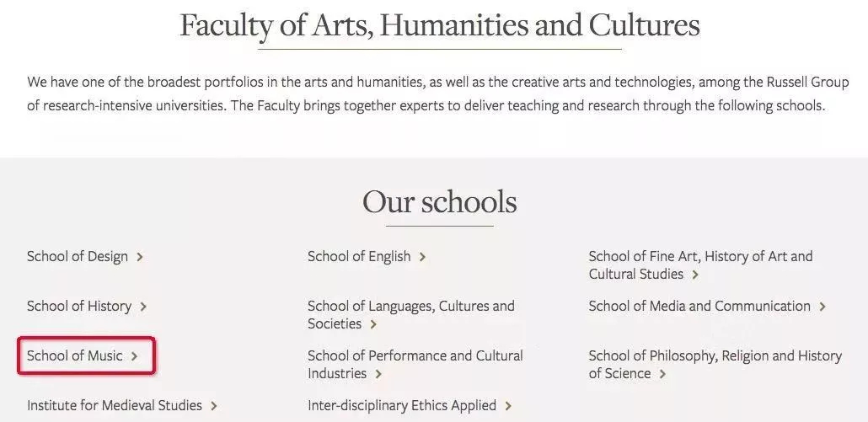Screen dimensions: 868x422
Task: Open the Institute for Medieval Studies link
Action: (x=114, y=406)
